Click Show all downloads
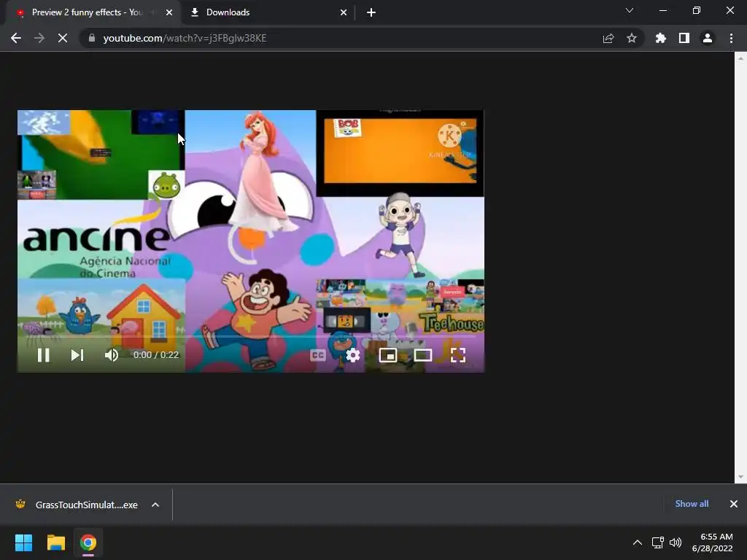This screenshot has width=747, height=560. pyautogui.click(x=692, y=504)
